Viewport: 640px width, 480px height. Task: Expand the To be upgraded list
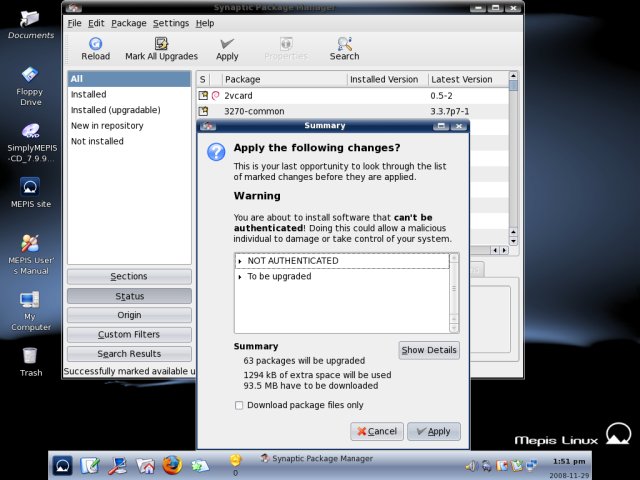tap(240, 276)
